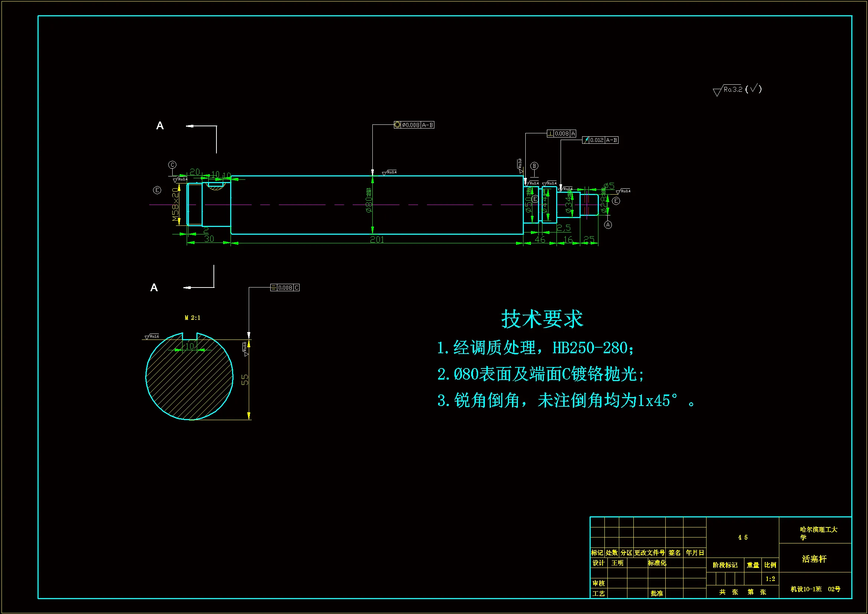Select the 201 length dimension text
This screenshot has width=868, height=614.
[377, 240]
